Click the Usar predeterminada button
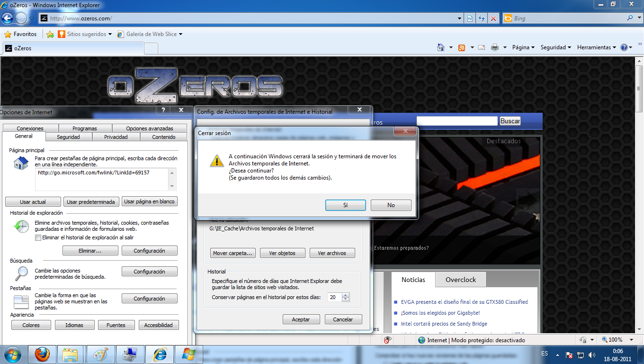Screen dimensions: 644x364 tap(90, 201)
